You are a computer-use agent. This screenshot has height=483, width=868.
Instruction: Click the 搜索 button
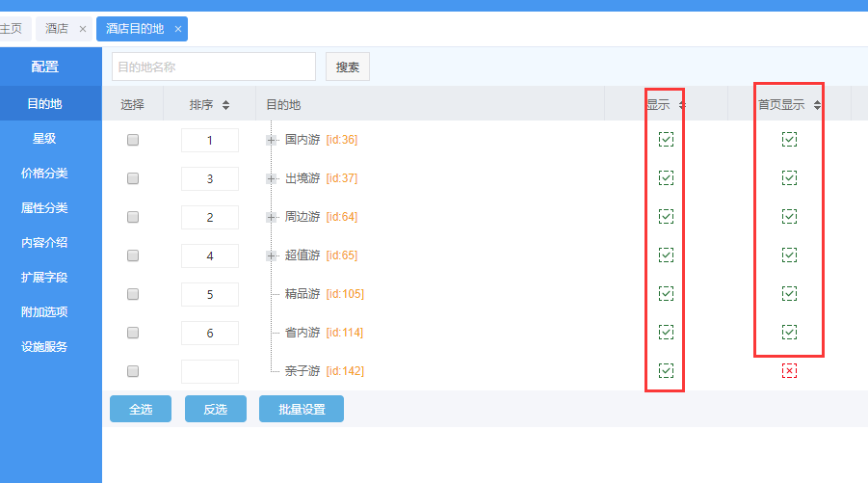click(x=347, y=67)
